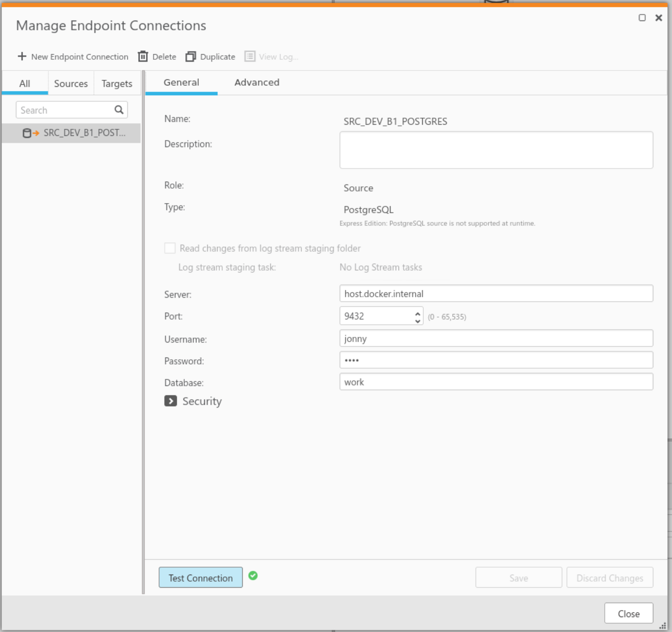
Task: Increase the Port value with up arrow
Action: 418,313
